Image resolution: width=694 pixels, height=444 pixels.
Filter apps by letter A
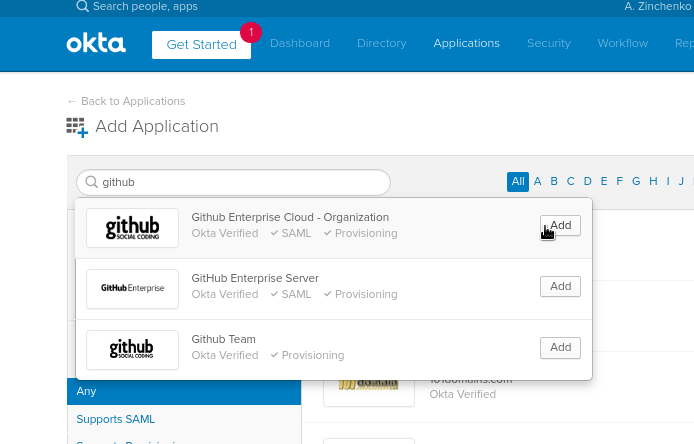537,181
